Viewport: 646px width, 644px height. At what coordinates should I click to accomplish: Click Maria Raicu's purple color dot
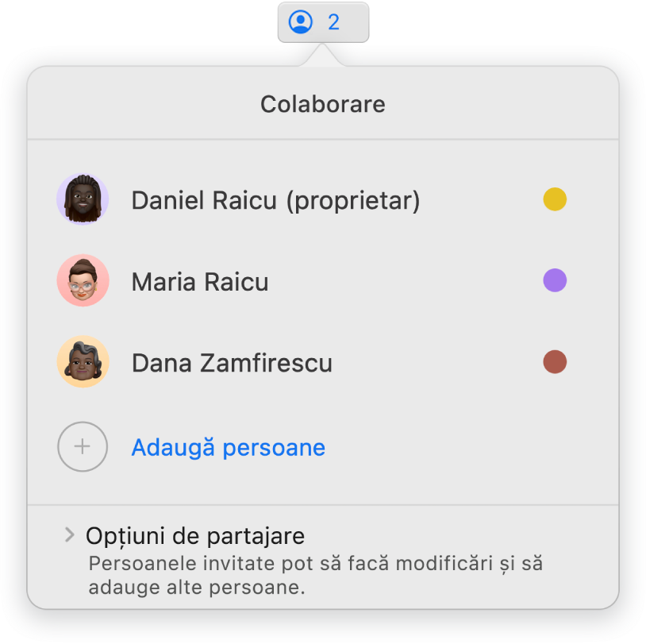pyautogui.click(x=555, y=280)
